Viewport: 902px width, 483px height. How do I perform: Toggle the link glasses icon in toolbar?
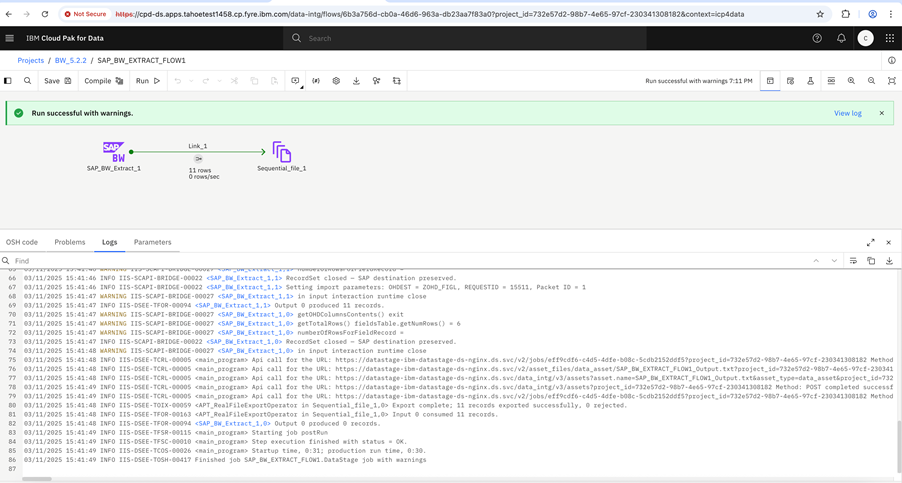pos(831,81)
